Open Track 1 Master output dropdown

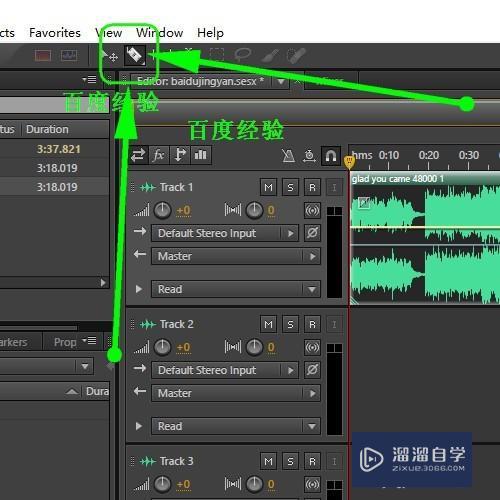236,256
